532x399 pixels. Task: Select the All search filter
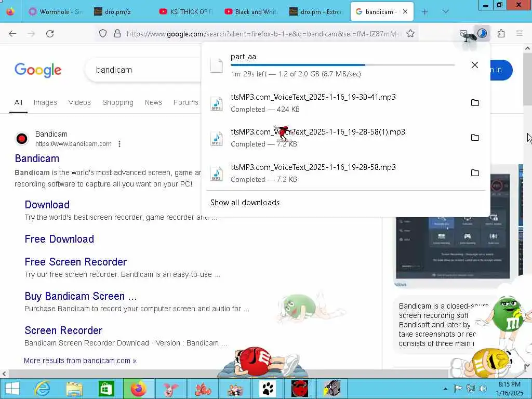[18, 102]
